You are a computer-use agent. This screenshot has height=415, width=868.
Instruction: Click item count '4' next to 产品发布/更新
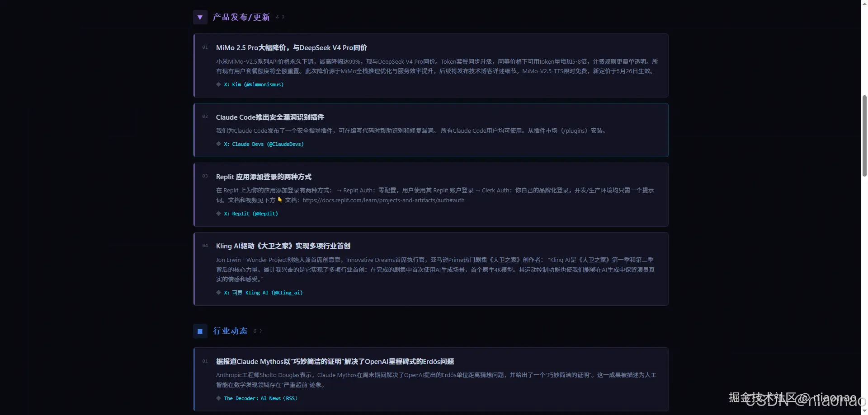tap(277, 18)
